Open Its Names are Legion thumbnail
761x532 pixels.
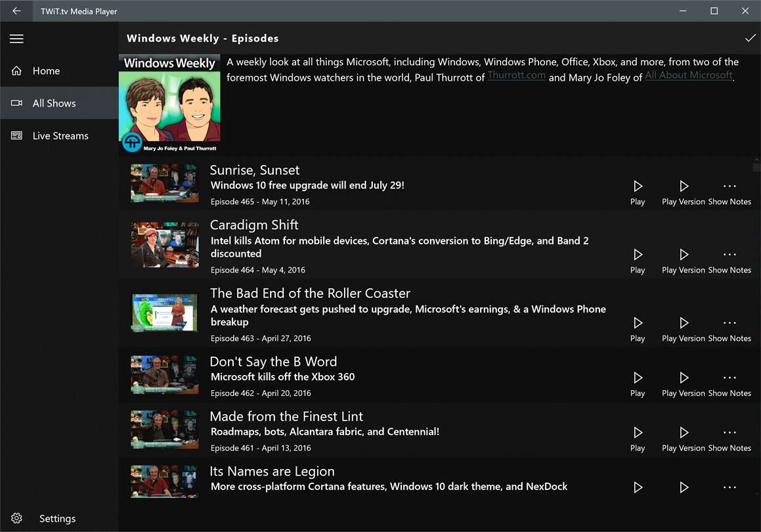[165, 481]
